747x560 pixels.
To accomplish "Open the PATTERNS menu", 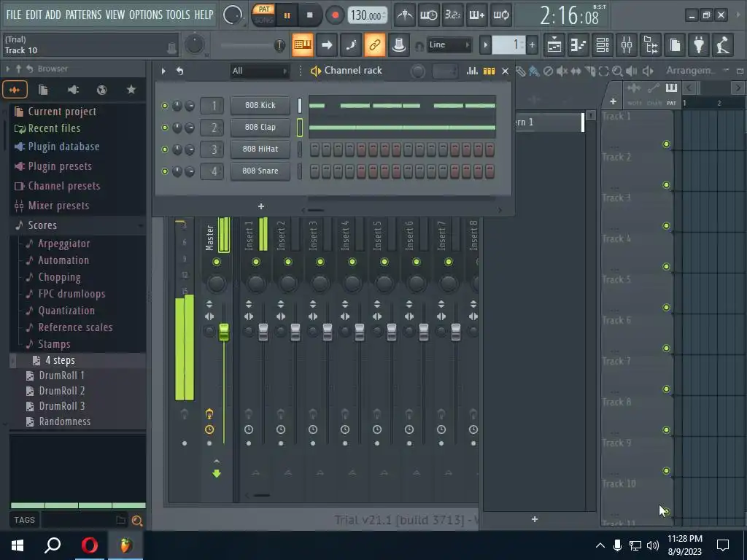I will (83, 15).
